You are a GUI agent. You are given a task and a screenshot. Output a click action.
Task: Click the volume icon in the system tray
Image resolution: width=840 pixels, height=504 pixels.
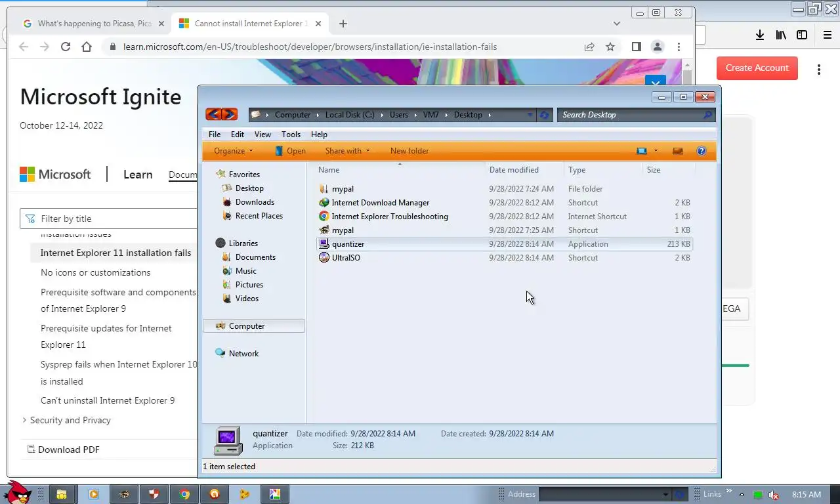(x=774, y=495)
